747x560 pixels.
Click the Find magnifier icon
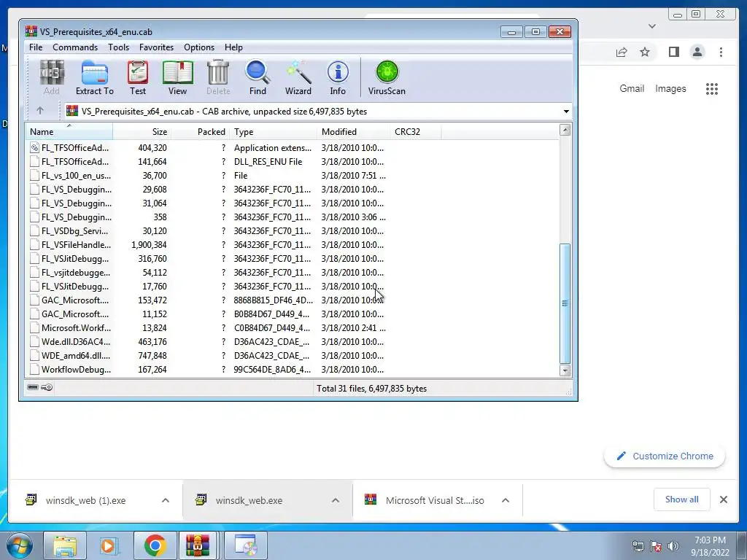[258, 77]
